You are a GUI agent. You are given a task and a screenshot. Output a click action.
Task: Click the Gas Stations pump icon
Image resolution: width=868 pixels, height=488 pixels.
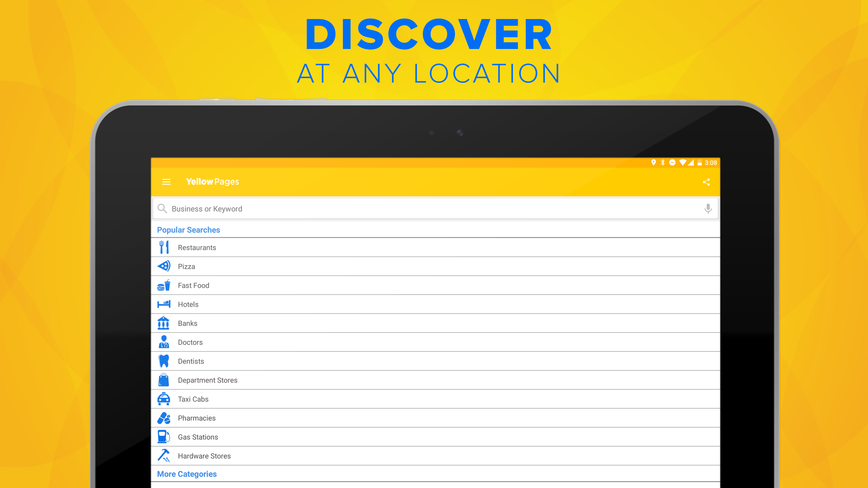coord(164,437)
